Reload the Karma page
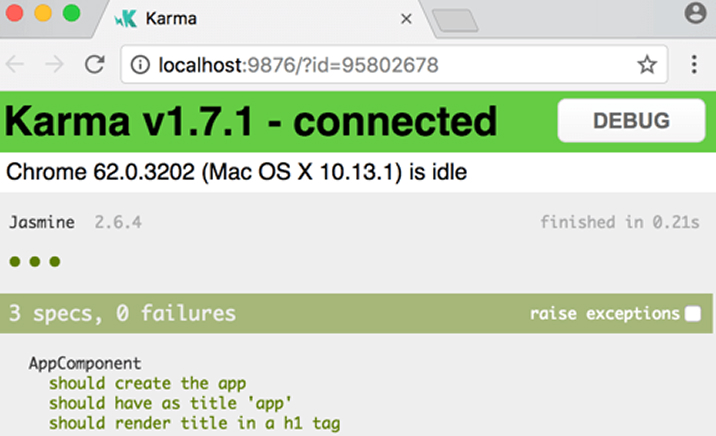This screenshot has width=716, height=436. (x=95, y=65)
